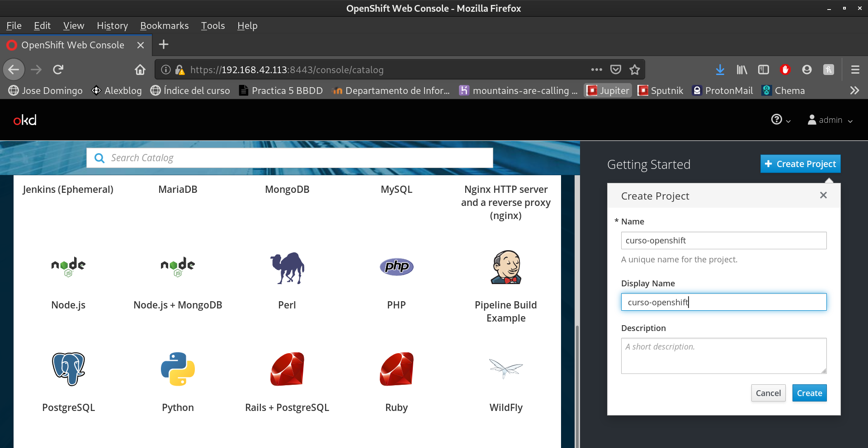Toggle the Firefox sidebar view
The width and height of the screenshot is (868, 448).
764,70
